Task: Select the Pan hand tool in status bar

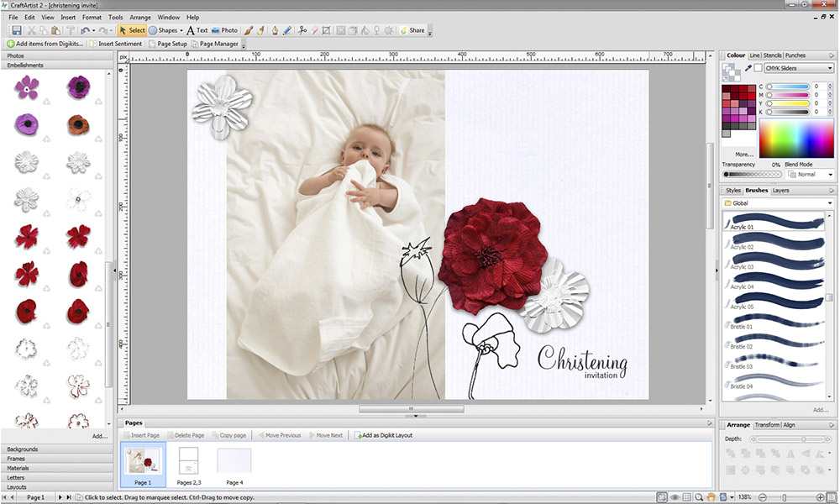Action: (x=710, y=498)
